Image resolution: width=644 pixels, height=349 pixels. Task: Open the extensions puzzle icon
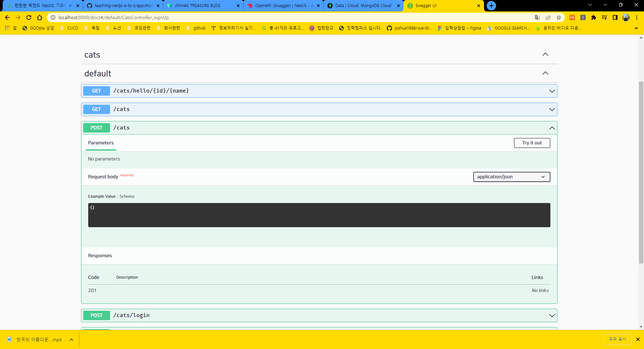coord(594,17)
